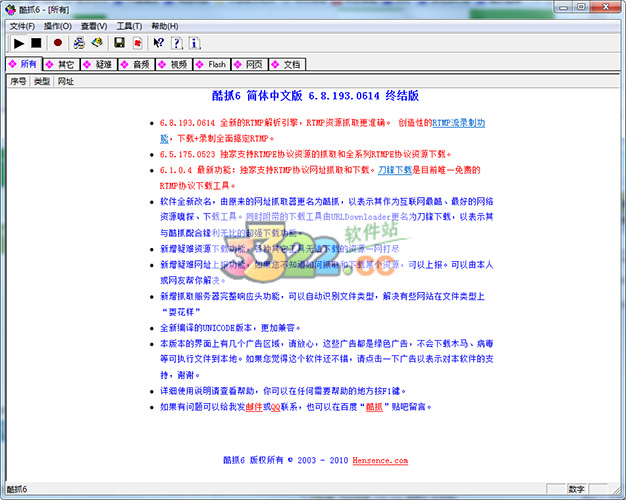Click the 邮件 contact link
Screen dimensions: 626x500
[x=254, y=407]
